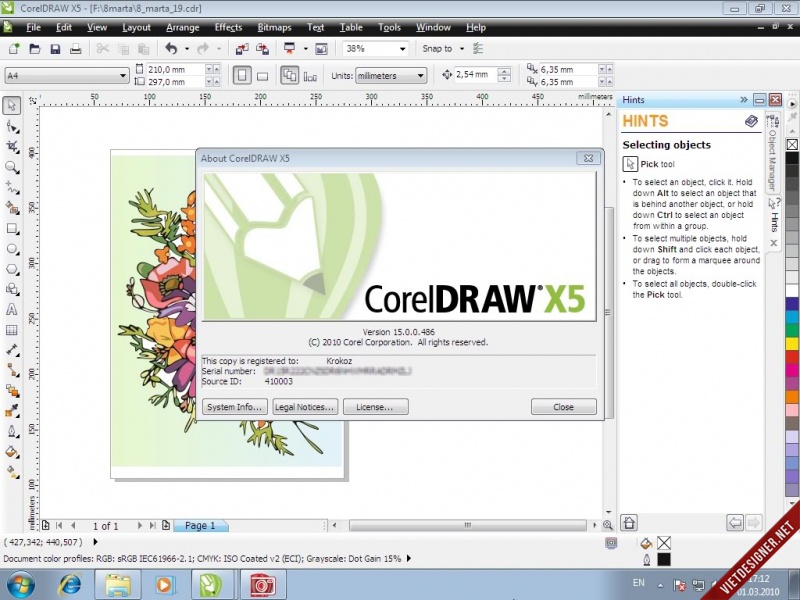This screenshot has width=800, height=600.
Task: Toggle apply layout to all pages
Action: (289, 76)
